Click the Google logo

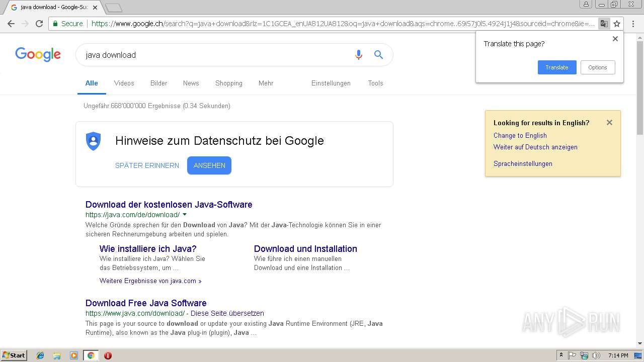click(x=38, y=54)
